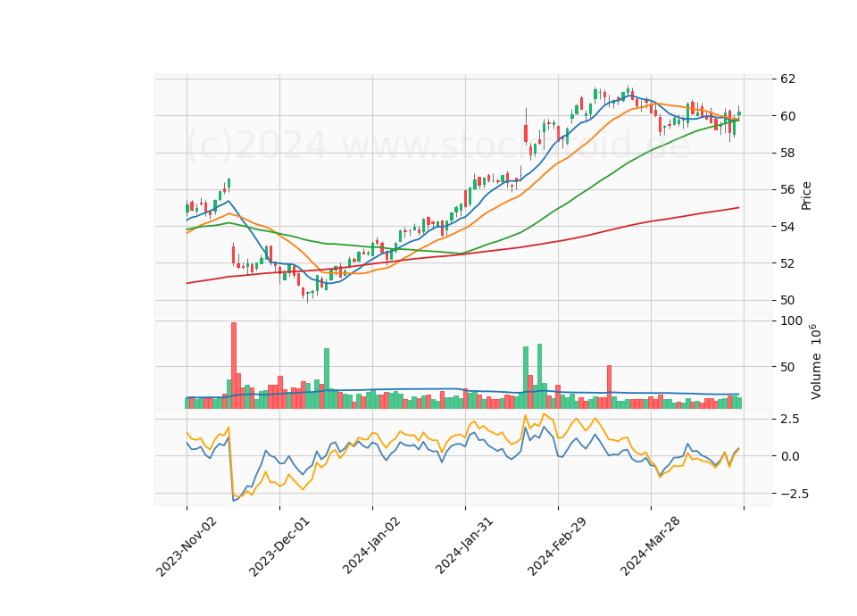Click the Volume 10^6 axis title

click(x=815, y=362)
